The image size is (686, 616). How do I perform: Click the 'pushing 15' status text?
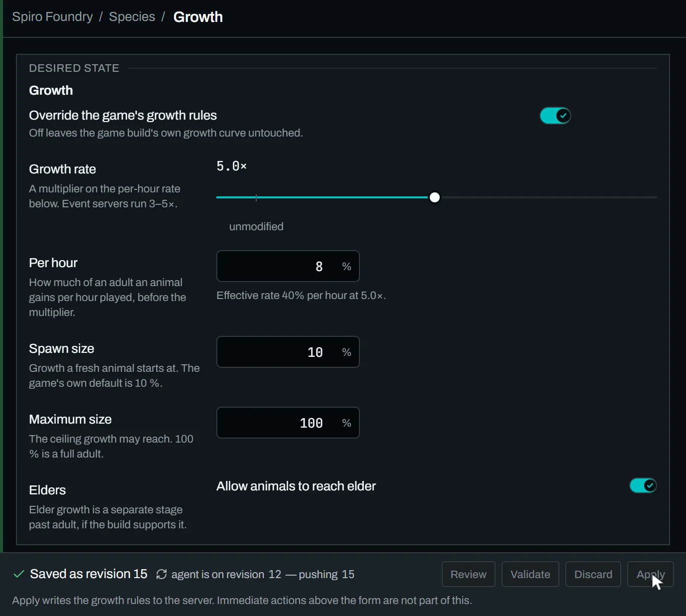[x=327, y=574]
